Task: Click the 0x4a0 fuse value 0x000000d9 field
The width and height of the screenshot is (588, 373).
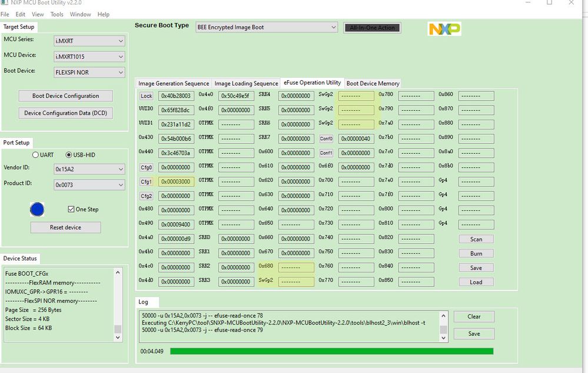Action: tap(176, 239)
